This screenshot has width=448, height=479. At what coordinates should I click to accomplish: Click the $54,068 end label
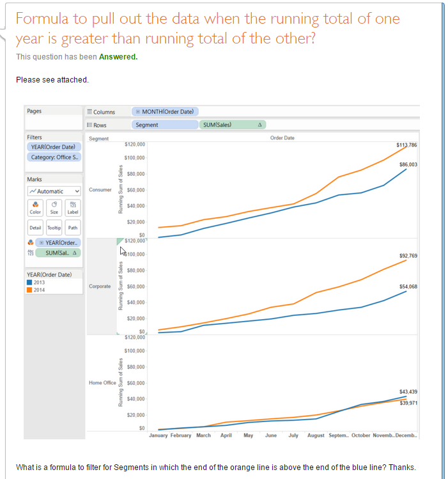408,287
